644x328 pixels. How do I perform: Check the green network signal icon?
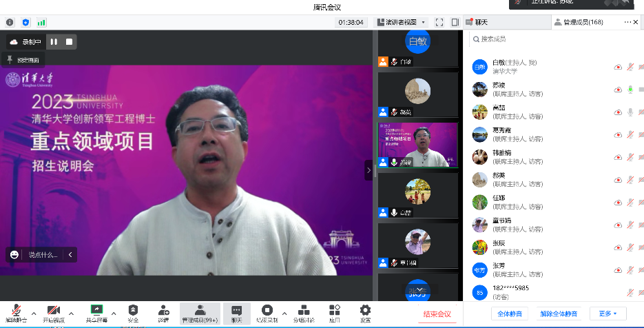click(x=41, y=23)
